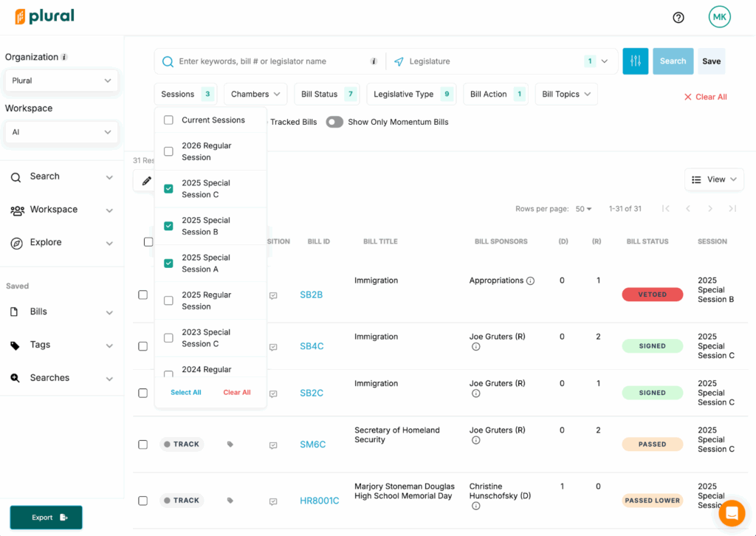Uncheck 2025 Special Session B option
The width and height of the screenshot is (756, 536).
(168, 226)
